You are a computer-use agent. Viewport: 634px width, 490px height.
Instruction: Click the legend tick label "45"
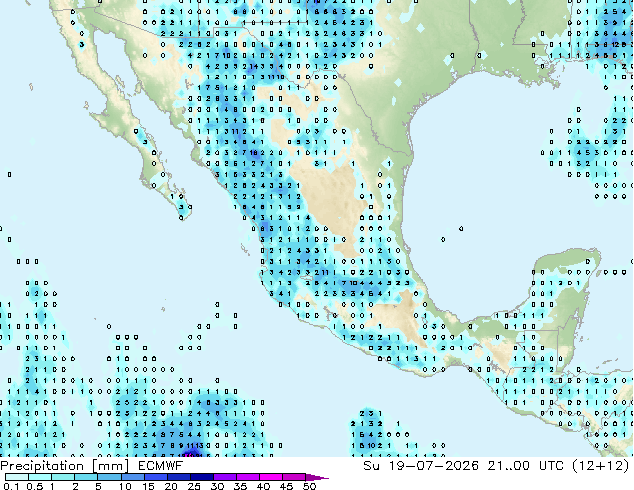point(286,486)
